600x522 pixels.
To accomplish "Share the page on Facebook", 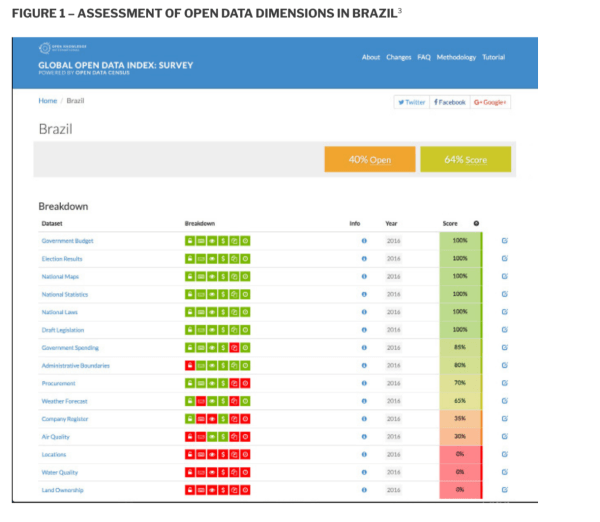I will 449,102.
